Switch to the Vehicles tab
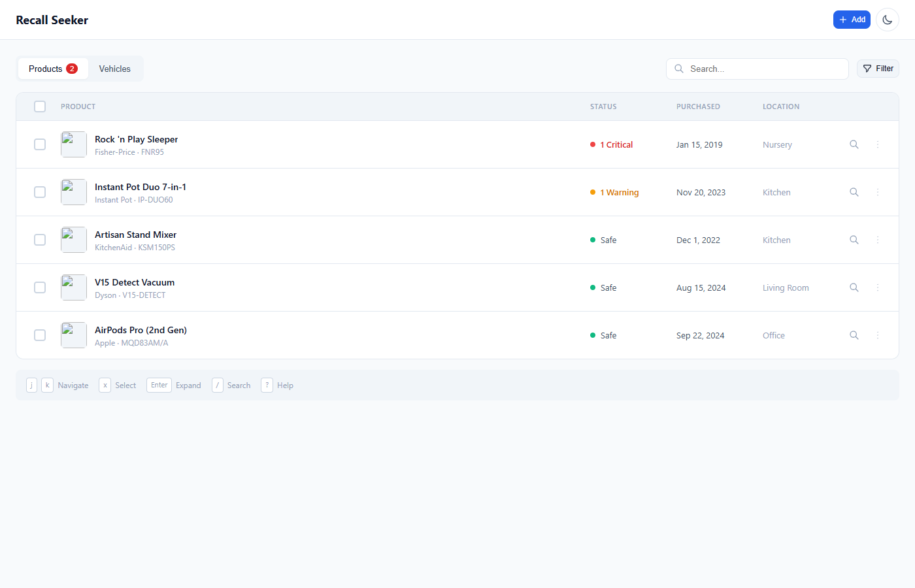The image size is (915, 588). coord(115,69)
